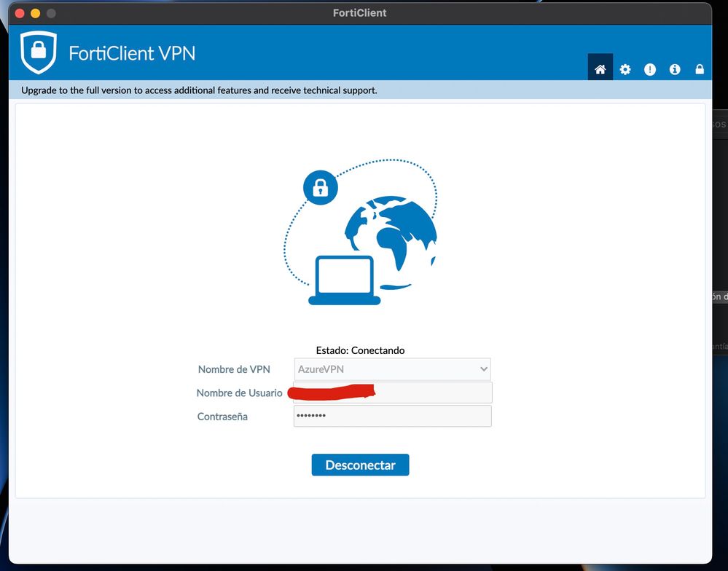Expand the Nombre de VPN dropdown

392,369
